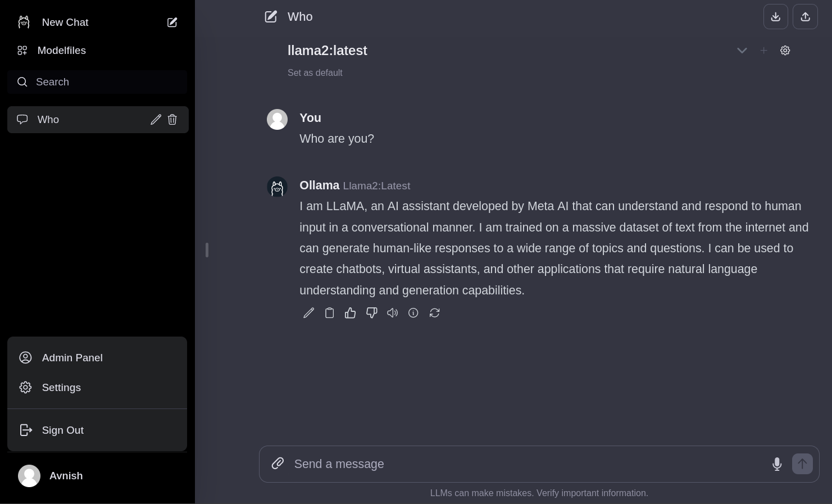Click the send message arrow button
This screenshot has width=832, height=504.
pos(802,464)
